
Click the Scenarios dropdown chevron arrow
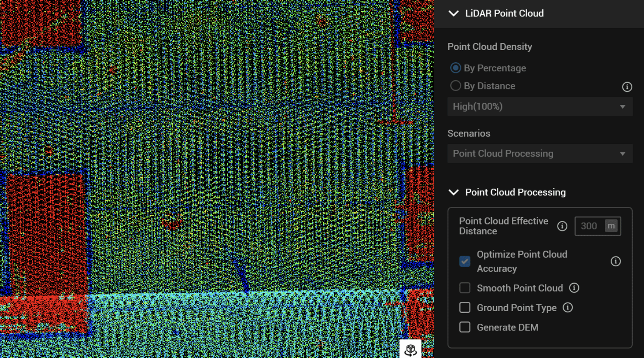click(x=623, y=154)
